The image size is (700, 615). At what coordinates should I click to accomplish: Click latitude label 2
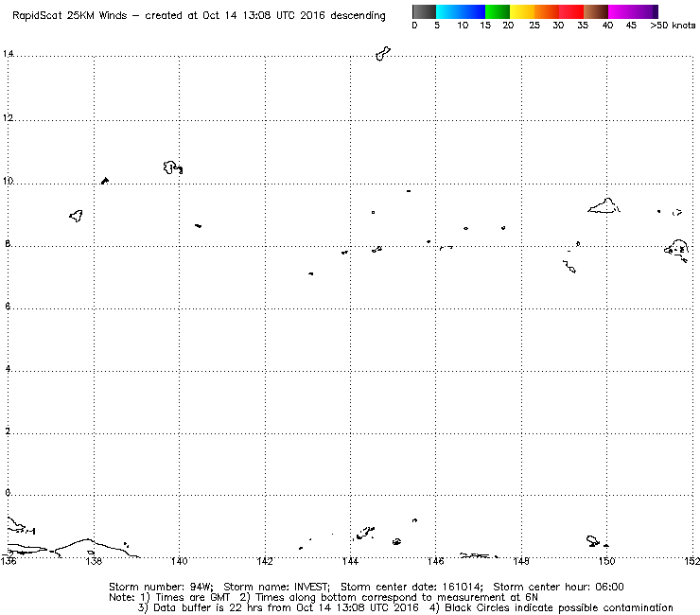pyautogui.click(x=8, y=431)
